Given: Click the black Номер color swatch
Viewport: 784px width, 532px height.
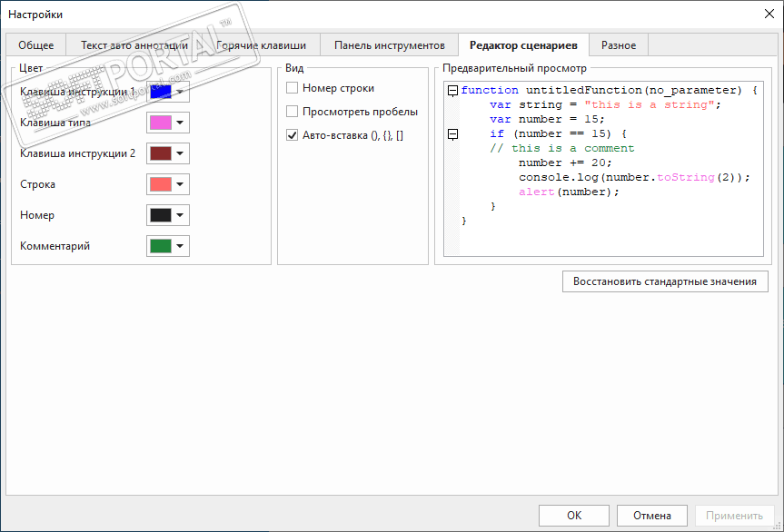Looking at the screenshot, I should tap(161, 215).
